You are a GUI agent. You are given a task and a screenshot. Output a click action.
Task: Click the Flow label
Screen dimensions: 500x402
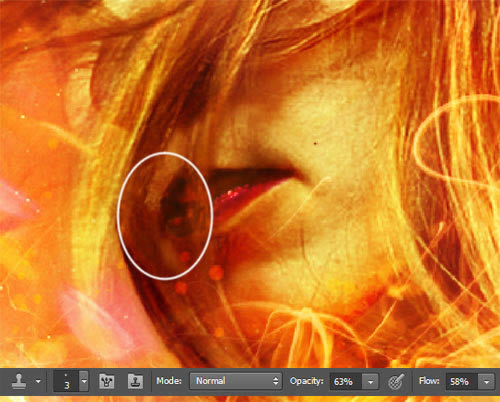tap(429, 381)
